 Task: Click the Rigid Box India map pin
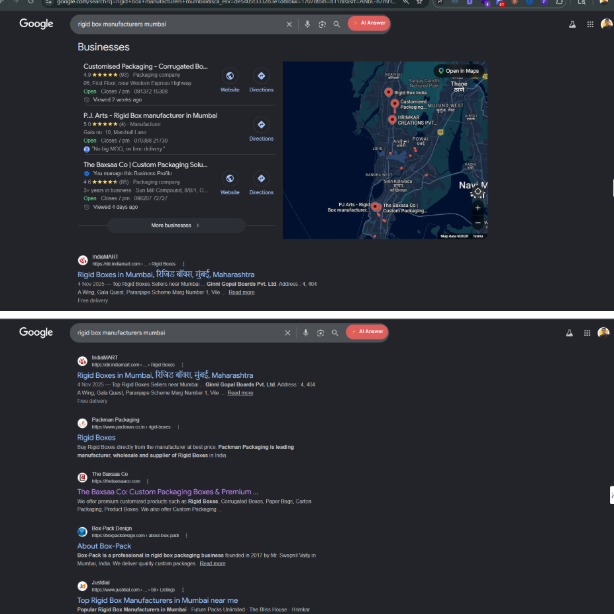[x=388, y=92]
